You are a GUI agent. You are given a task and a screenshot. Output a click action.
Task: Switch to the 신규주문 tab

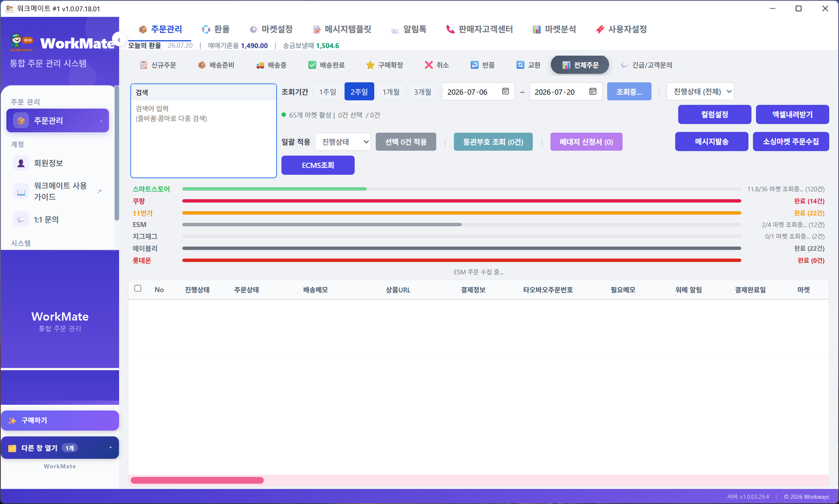coord(158,65)
